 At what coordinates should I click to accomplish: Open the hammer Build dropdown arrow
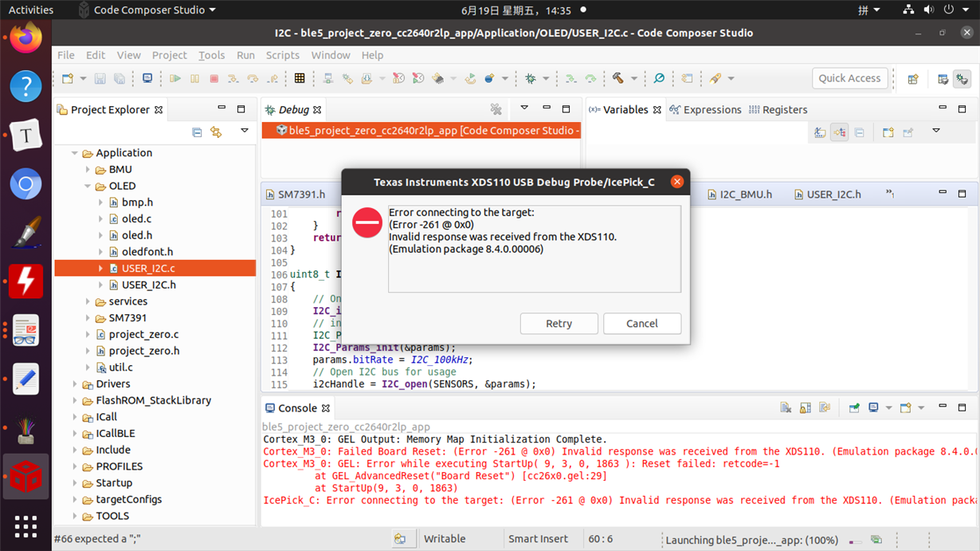(634, 79)
